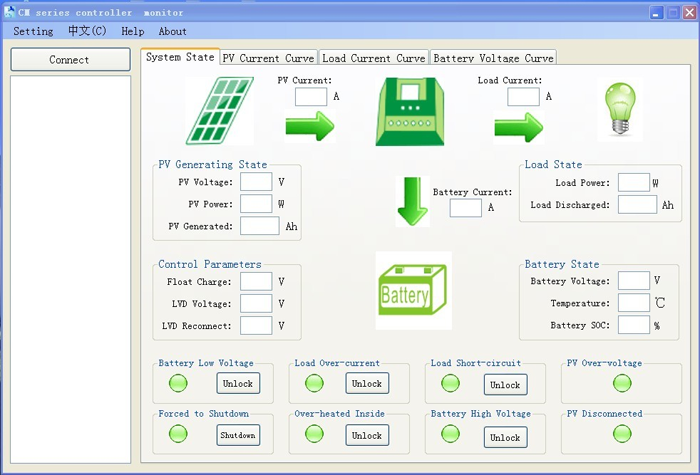Image resolution: width=700 pixels, height=475 pixels.
Task: Click the downward arrow to battery
Action: click(x=412, y=201)
